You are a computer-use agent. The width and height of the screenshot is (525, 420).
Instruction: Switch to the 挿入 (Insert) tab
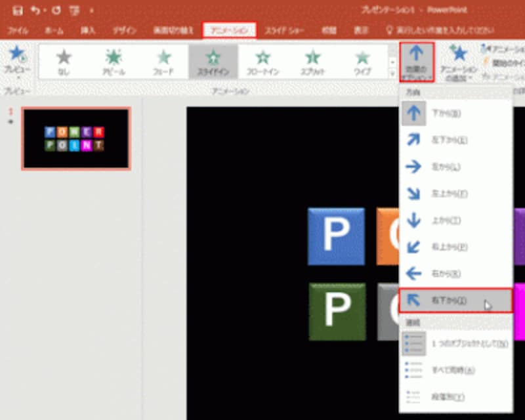point(88,31)
